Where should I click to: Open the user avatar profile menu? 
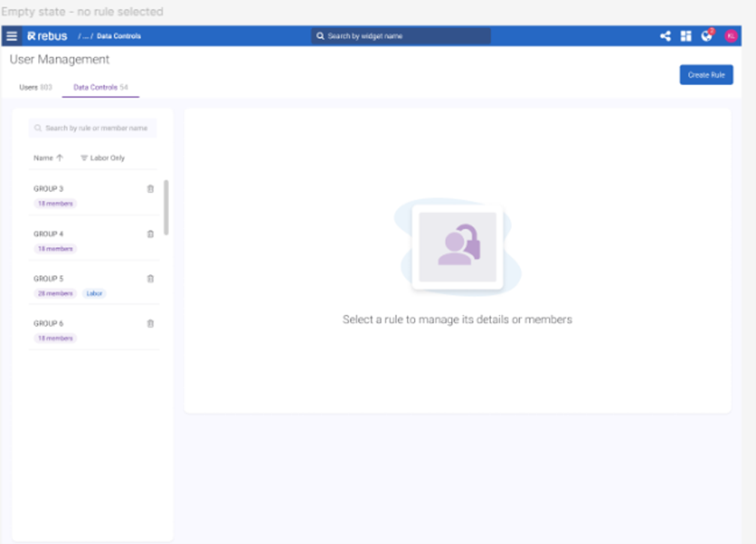(x=731, y=36)
